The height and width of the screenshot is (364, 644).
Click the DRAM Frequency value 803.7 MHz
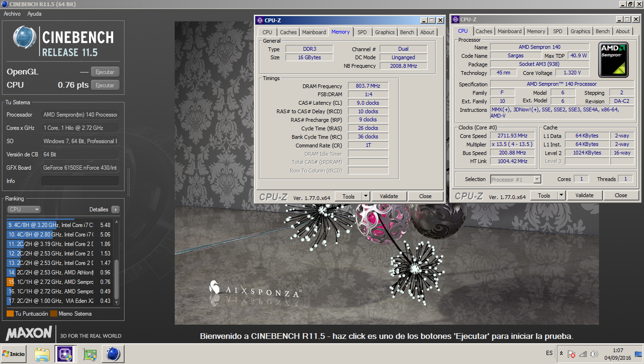coord(368,86)
